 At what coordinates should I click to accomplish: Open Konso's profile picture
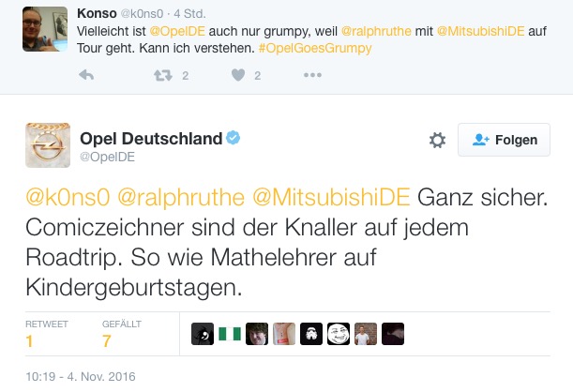pos(45,29)
